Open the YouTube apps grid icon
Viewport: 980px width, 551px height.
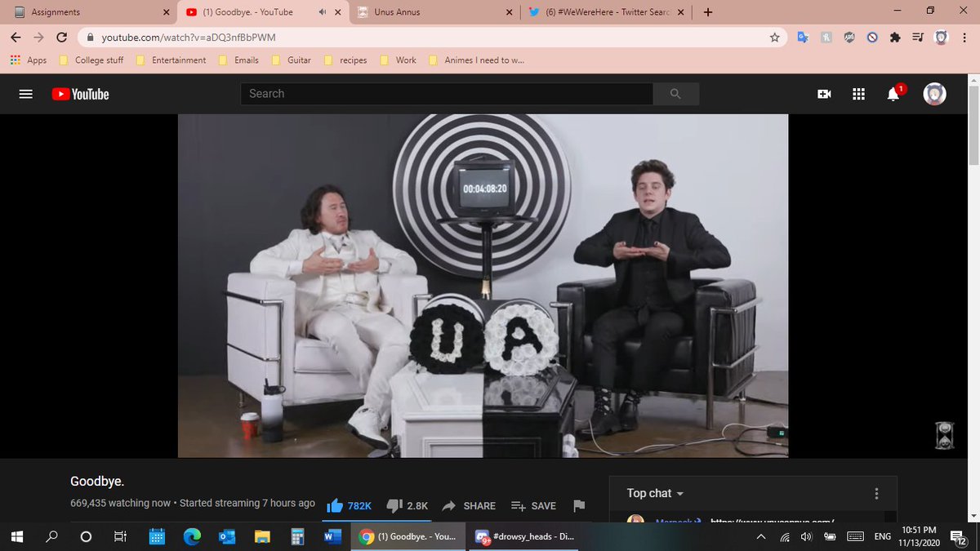click(858, 93)
